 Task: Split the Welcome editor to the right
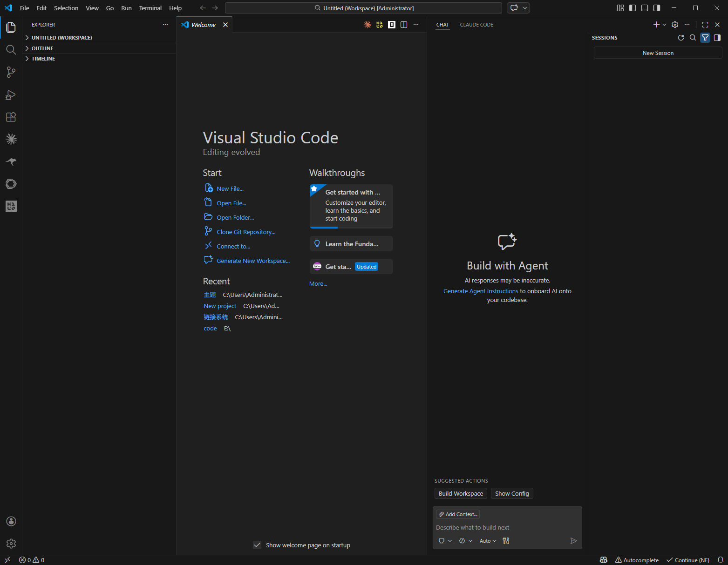click(404, 25)
